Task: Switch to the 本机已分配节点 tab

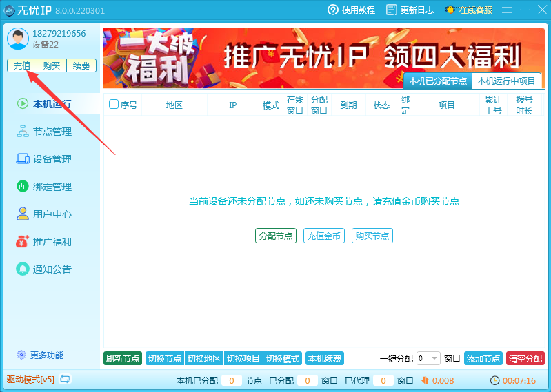Action: 437,81
